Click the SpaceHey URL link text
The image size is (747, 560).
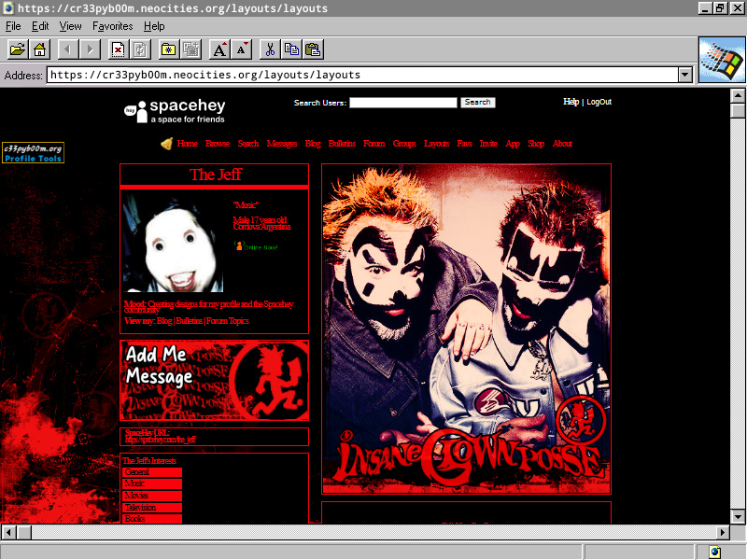point(160,440)
